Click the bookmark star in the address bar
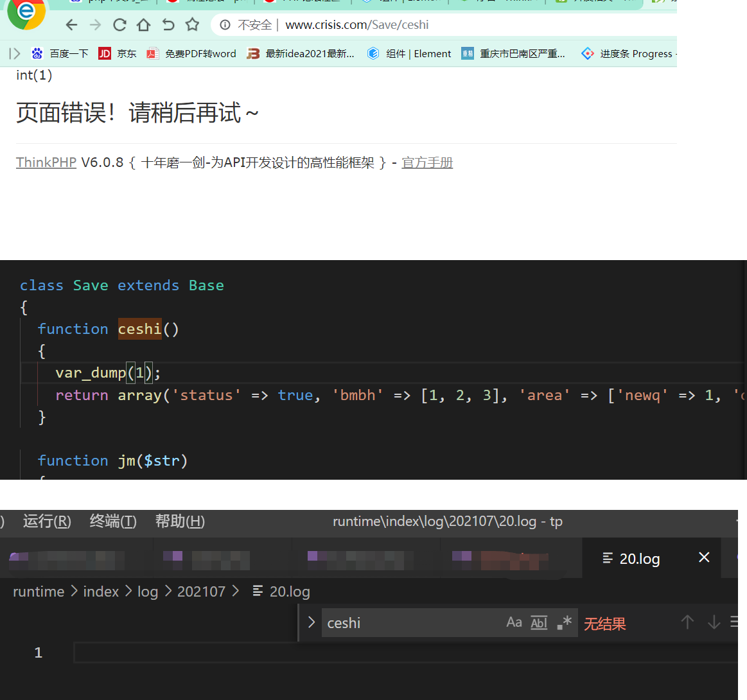747x700 pixels. tap(192, 24)
